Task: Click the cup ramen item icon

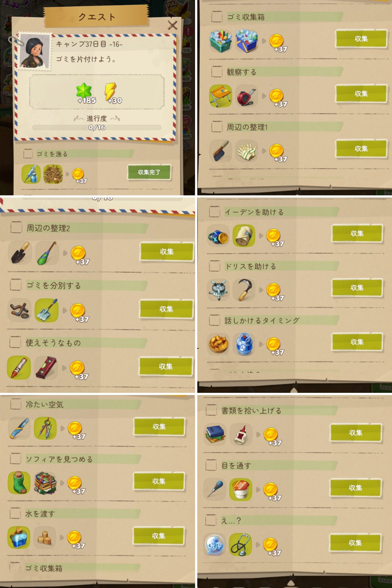Action: (240, 489)
